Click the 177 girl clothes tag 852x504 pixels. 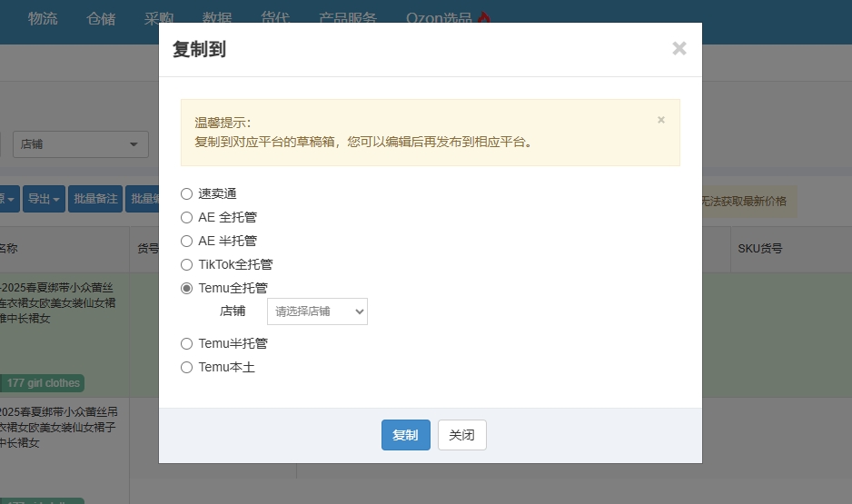[x=43, y=383]
